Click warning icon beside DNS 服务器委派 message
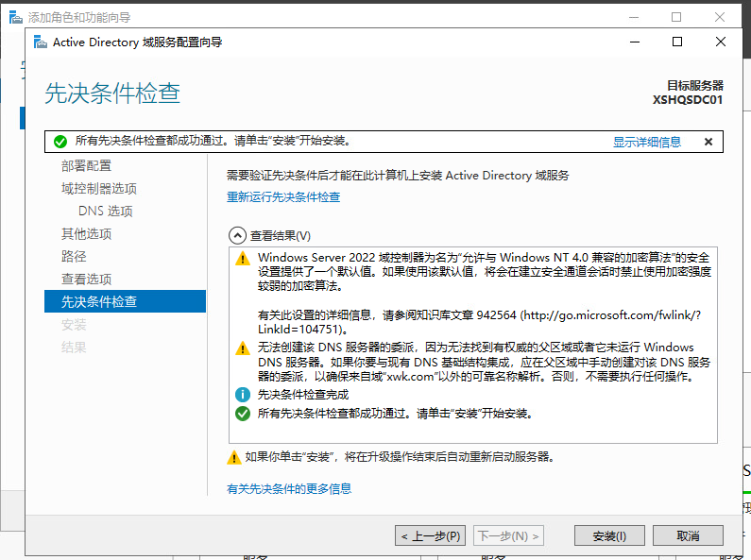Screen dimensions: 751x560 (x=243, y=348)
